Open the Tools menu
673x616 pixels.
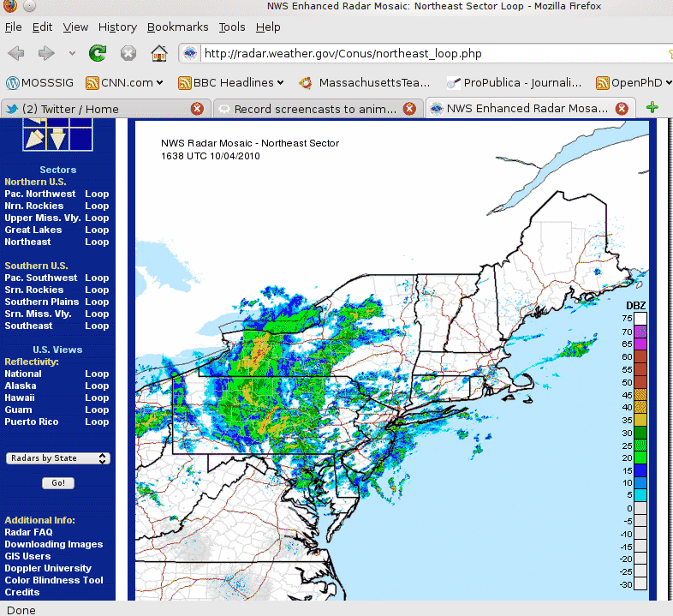tap(232, 27)
